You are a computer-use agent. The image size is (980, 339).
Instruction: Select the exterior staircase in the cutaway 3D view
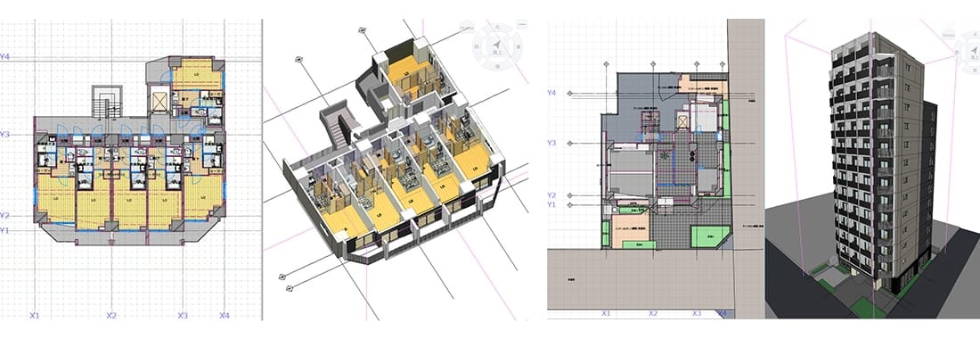point(339,125)
